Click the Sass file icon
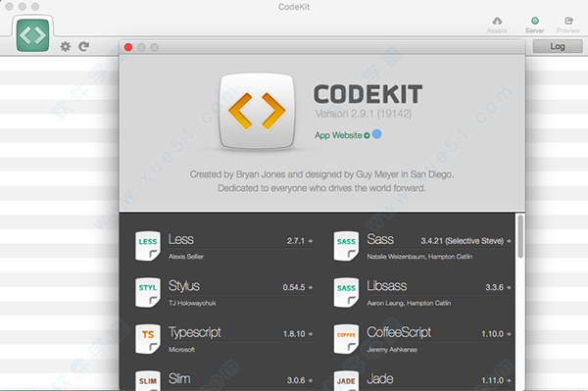Image resolution: width=588 pixels, height=391 pixels. pyautogui.click(x=346, y=246)
